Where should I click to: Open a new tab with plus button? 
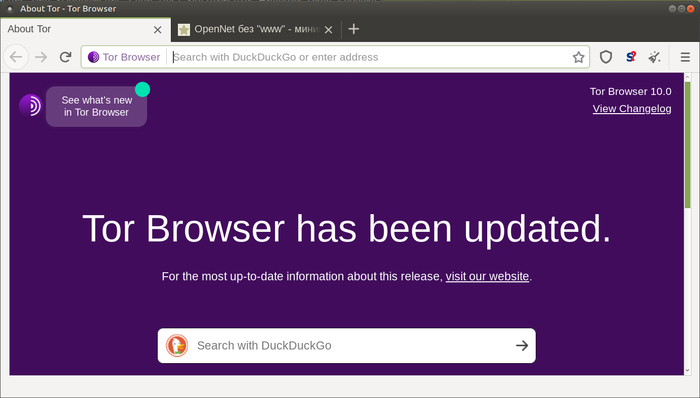[354, 29]
